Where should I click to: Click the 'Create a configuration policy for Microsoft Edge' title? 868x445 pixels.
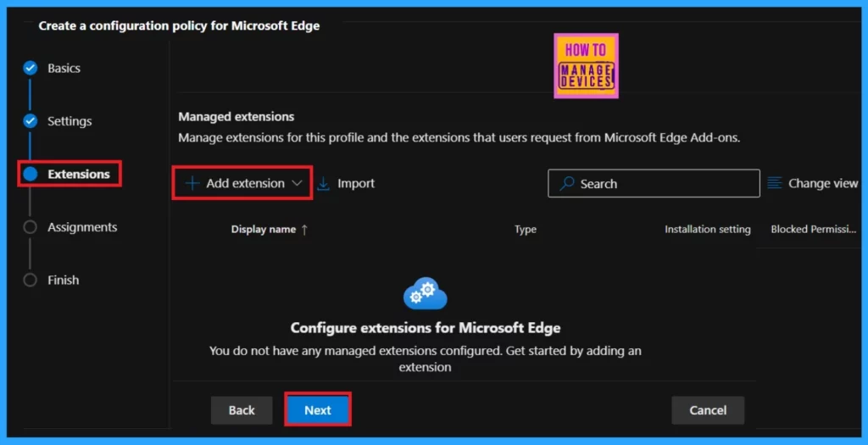179,26
